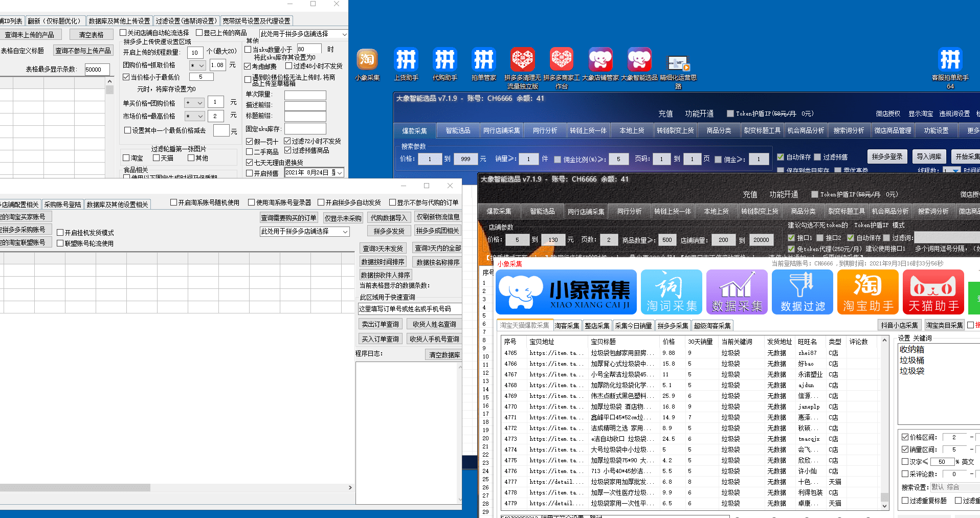The height and width of the screenshot is (518, 980).
Task: Click 抖音小店采集 button
Action: tap(900, 325)
